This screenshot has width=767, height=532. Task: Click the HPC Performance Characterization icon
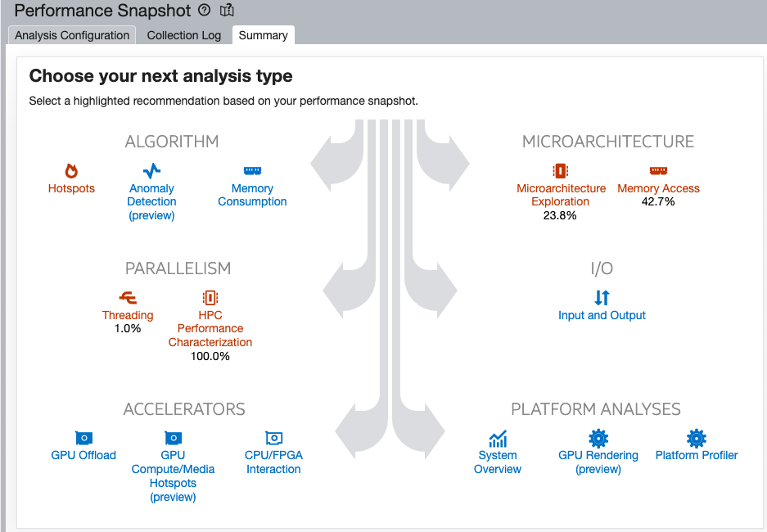pyautogui.click(x=210, y=297)
